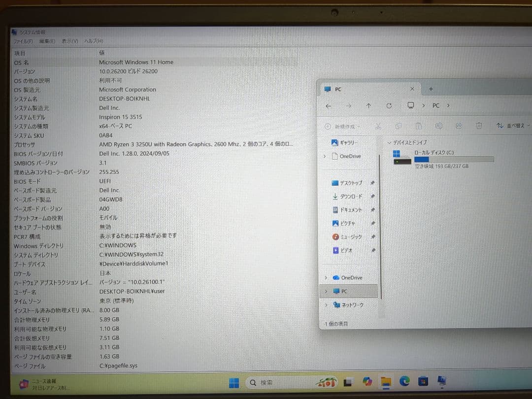Open the Windows Start button
Screen dimensions: 532x399
point(234,383)
